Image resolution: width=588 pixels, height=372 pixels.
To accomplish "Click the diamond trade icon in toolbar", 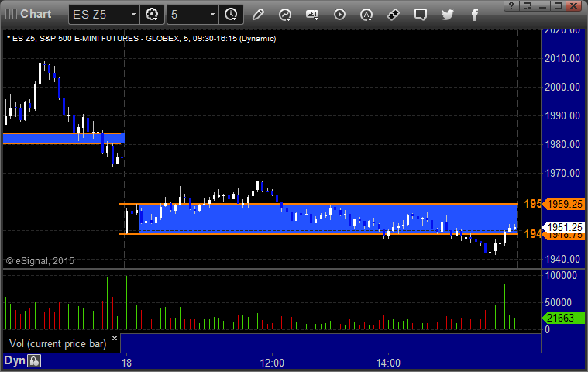I will [x=394, y=15].
